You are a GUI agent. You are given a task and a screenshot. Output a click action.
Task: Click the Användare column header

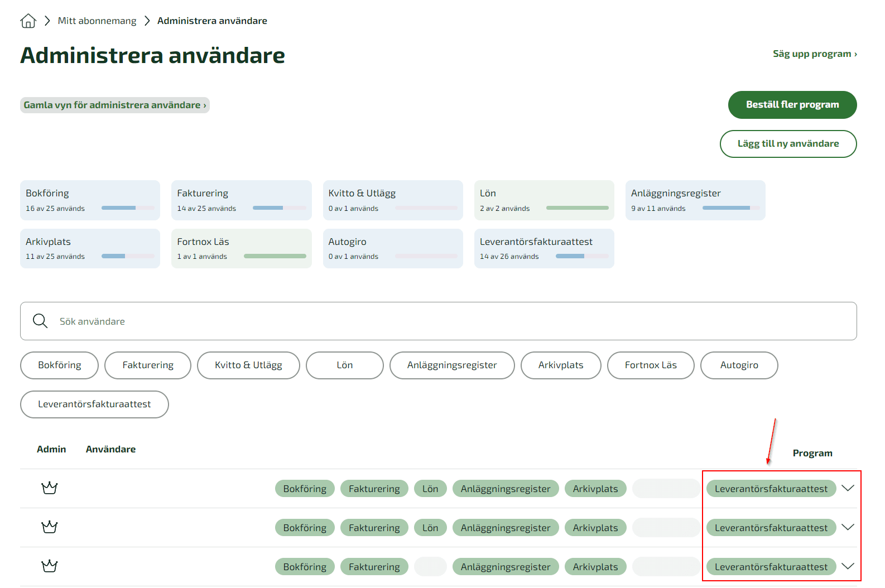coord(110,449)
